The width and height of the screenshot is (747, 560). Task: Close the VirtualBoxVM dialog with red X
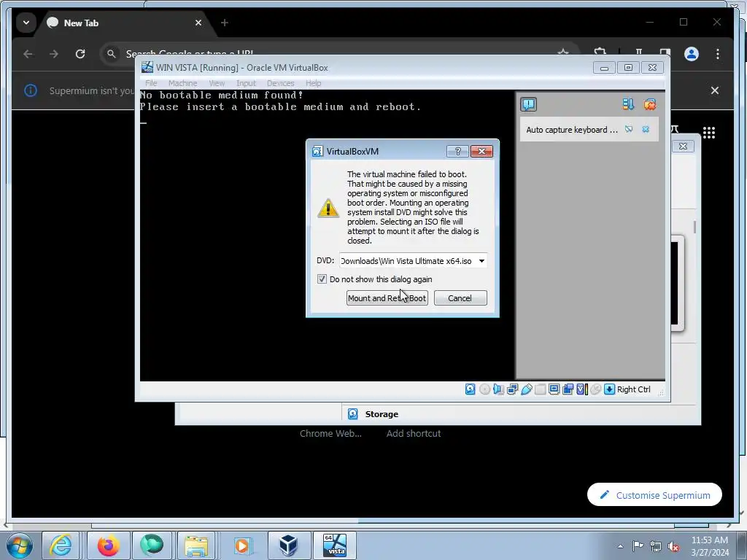point(481,152)
